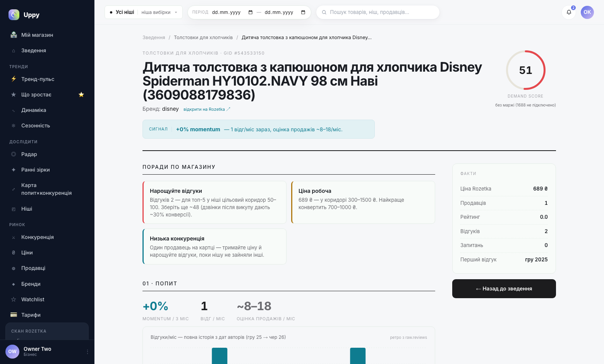This screenshot has height=364, width=604.
Task: Click the Тарифи card icon
Action: point(14,315)
